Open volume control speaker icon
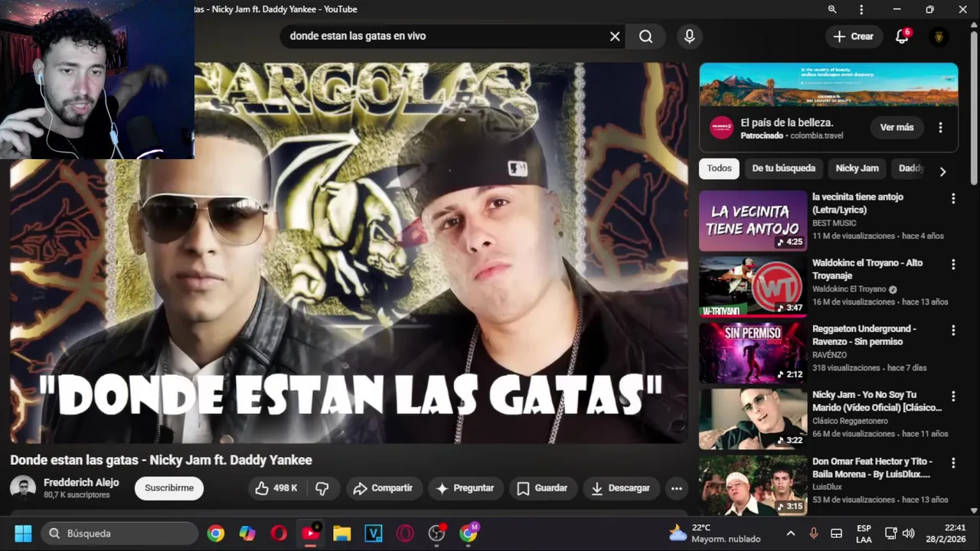Viewport: 980px width, 551px height. [909, 533]
